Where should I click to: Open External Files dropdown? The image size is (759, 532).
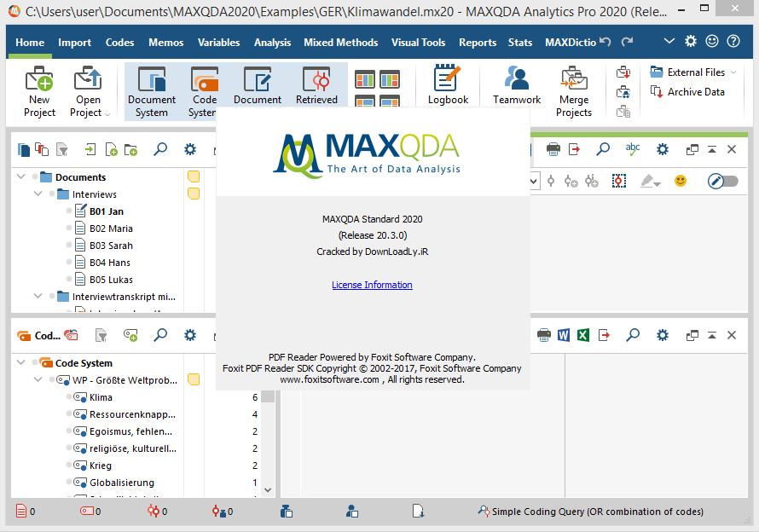(693, 72)
